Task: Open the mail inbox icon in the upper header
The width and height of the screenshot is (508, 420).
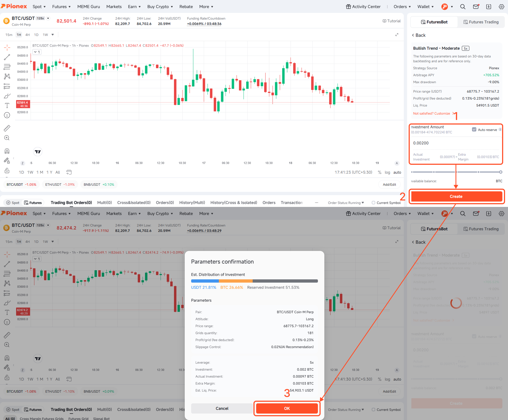Action: point(476,7)
